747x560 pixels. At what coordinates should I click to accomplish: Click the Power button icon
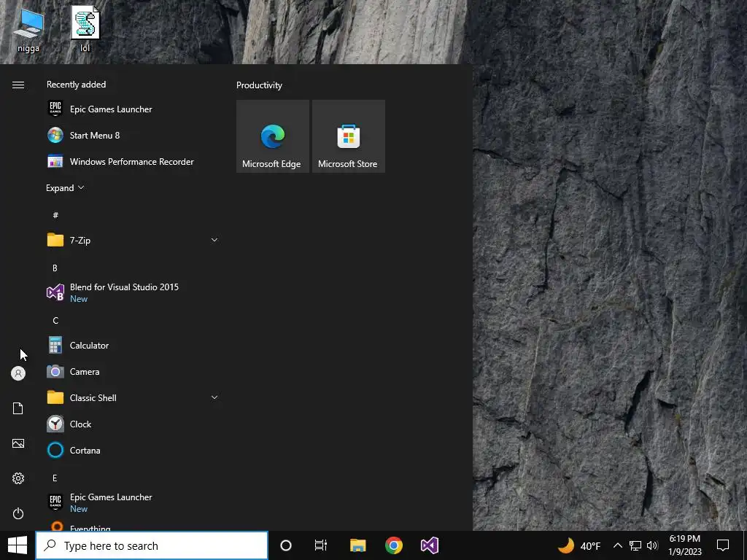pyautogui.click(x=18, y=513)
